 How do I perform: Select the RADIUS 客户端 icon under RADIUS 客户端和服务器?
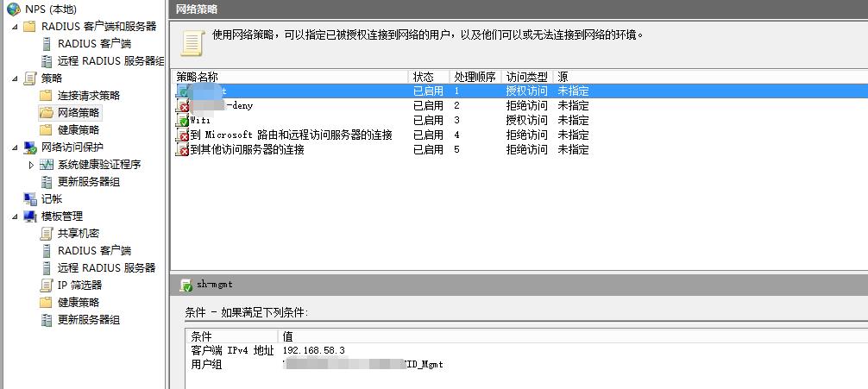[x=47, y=44]
